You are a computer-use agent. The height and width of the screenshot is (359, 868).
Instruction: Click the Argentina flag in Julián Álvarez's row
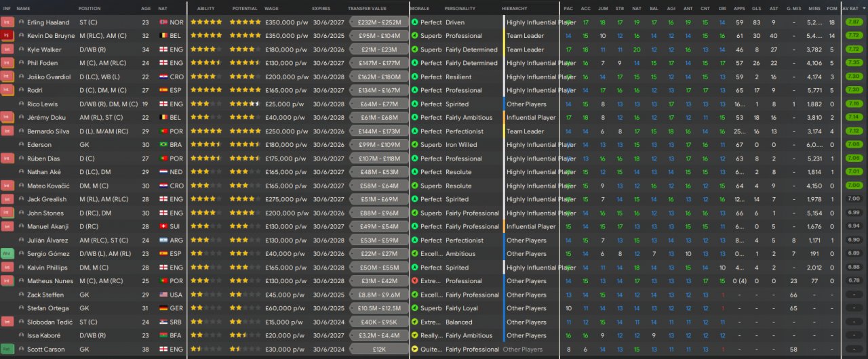pos(163,240)
